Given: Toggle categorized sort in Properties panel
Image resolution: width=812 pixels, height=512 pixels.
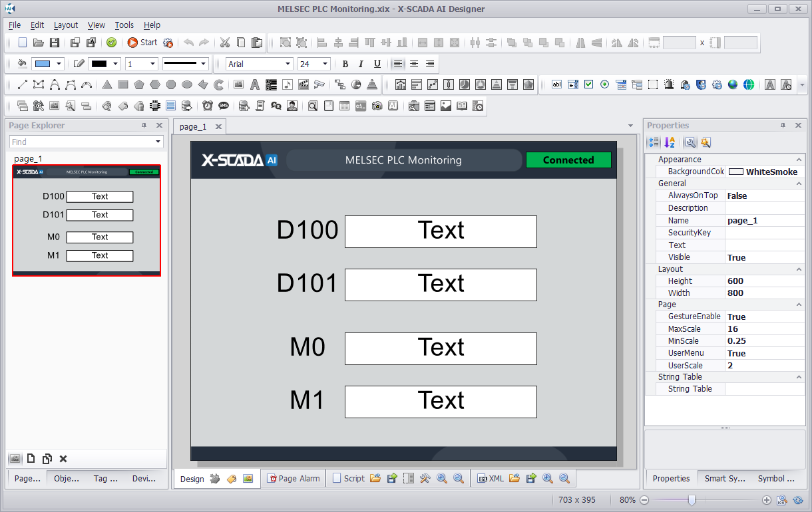Looking at the screenshot, I should click(x=654, y=142).
